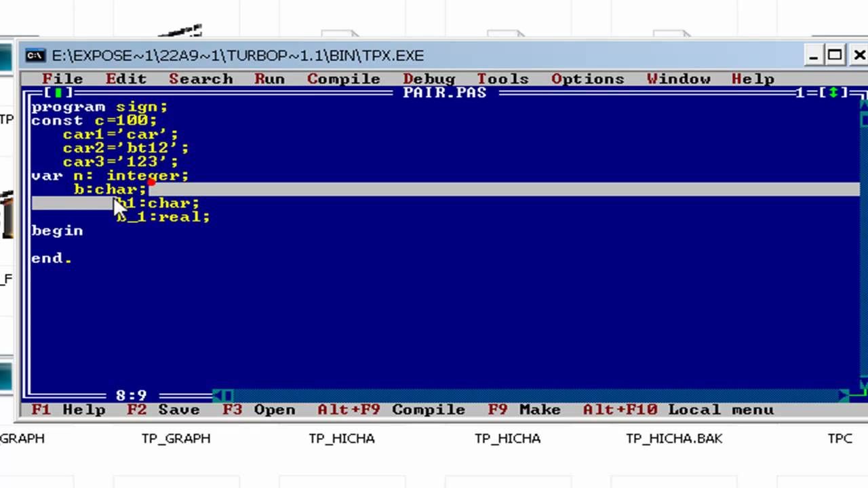Click the line 'b_1:real;'
868x488 pixels.
[x=163, y=217]
